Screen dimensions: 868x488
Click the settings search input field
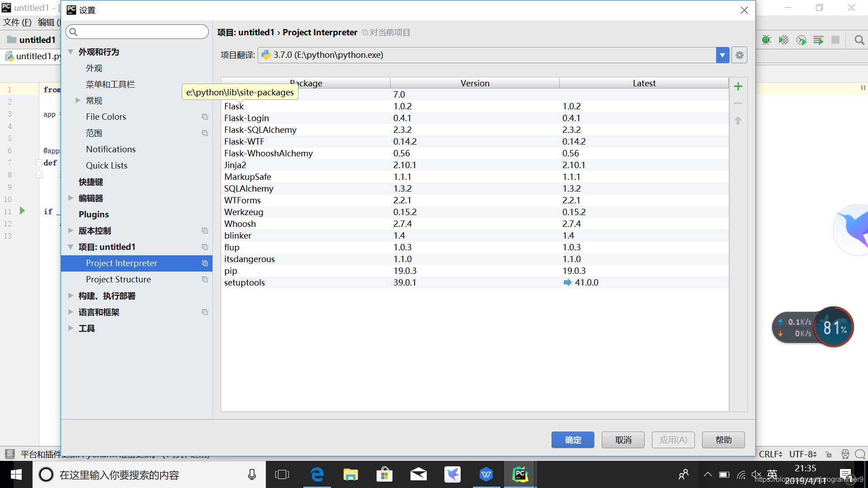coord(140,32)
